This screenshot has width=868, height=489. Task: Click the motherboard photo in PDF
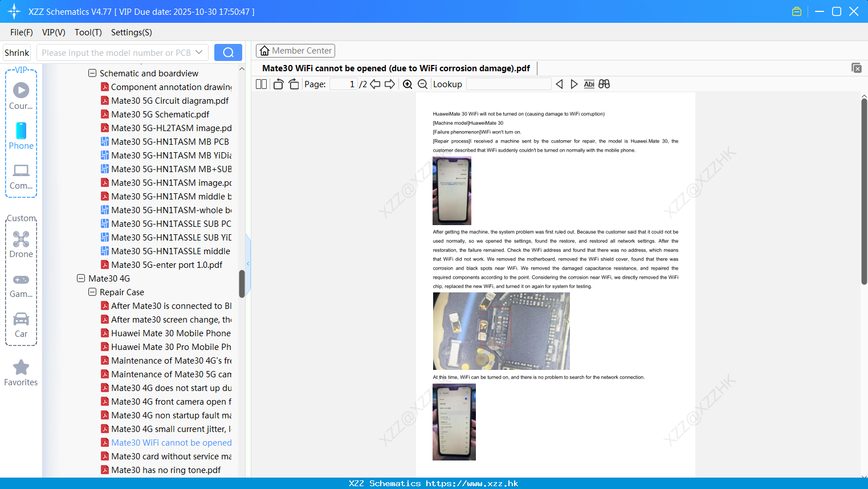point(502,331)
